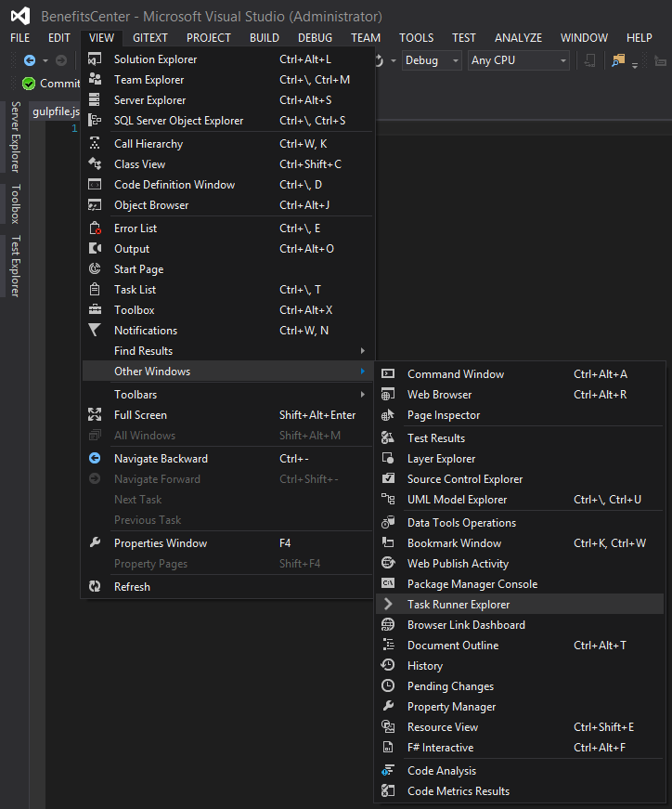Switch to the gulpfile.js tab
Screen dimensions: 672x809
pos(57,111)
